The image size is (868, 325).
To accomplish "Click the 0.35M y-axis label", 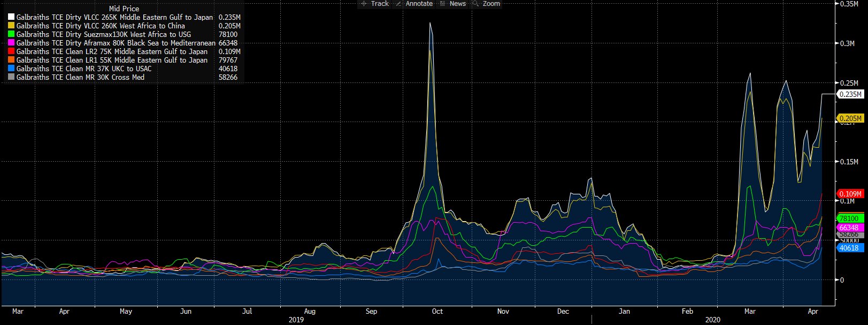I will (849, 4).
